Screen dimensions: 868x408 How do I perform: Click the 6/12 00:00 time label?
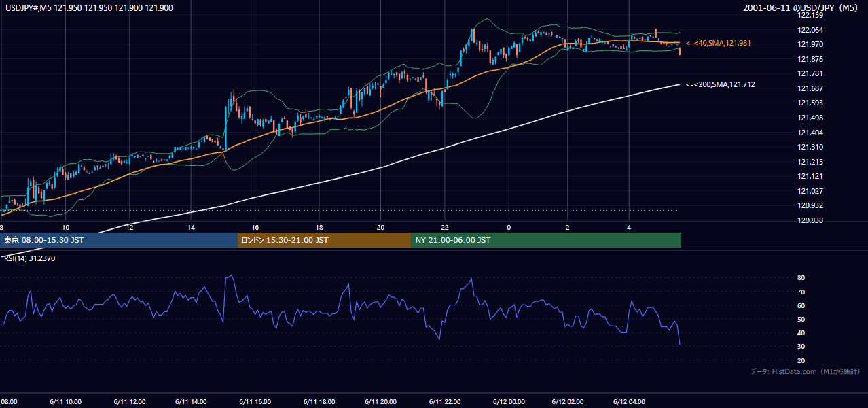click(508, 401)
